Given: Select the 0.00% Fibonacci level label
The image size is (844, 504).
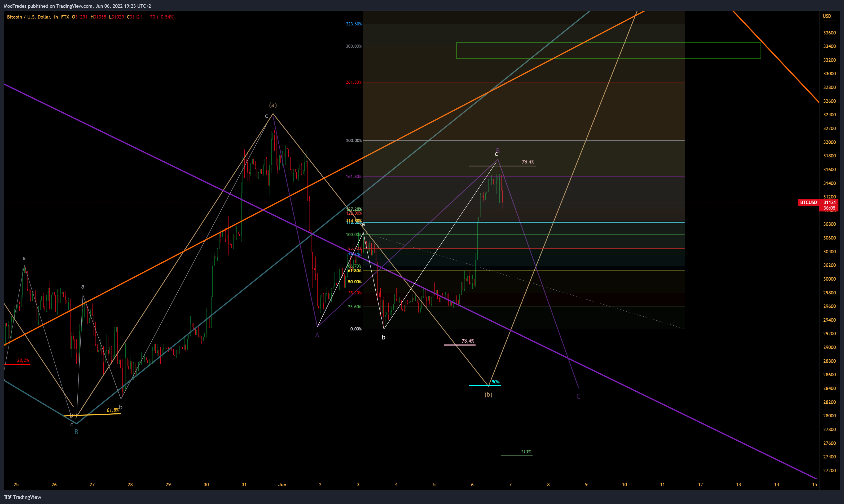Looking at the screenshot, I should tap(356, 329).
